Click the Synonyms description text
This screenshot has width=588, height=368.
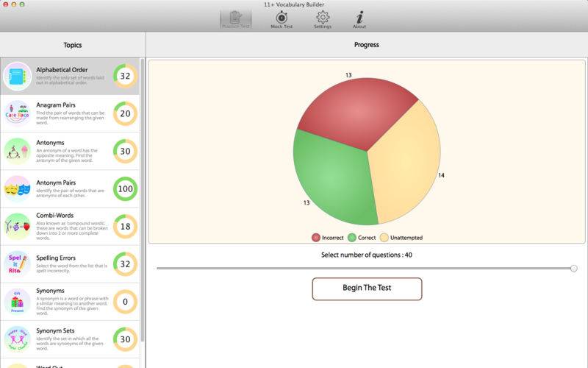pyautogui.click(x=72, y=305)
